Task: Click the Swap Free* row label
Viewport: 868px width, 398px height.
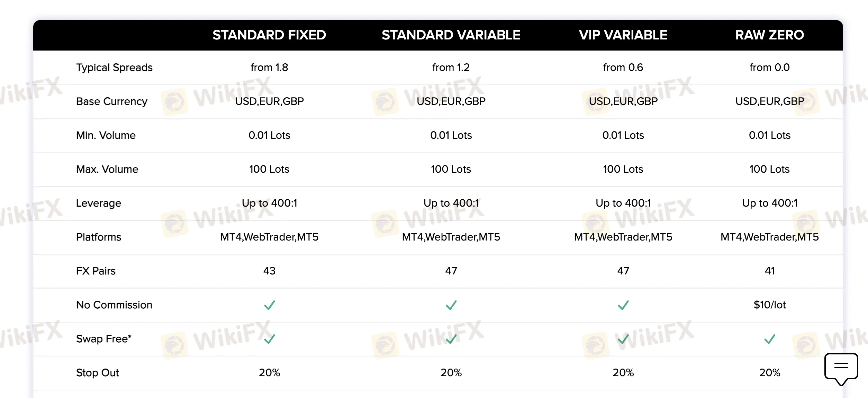Action: pos(104,339)
